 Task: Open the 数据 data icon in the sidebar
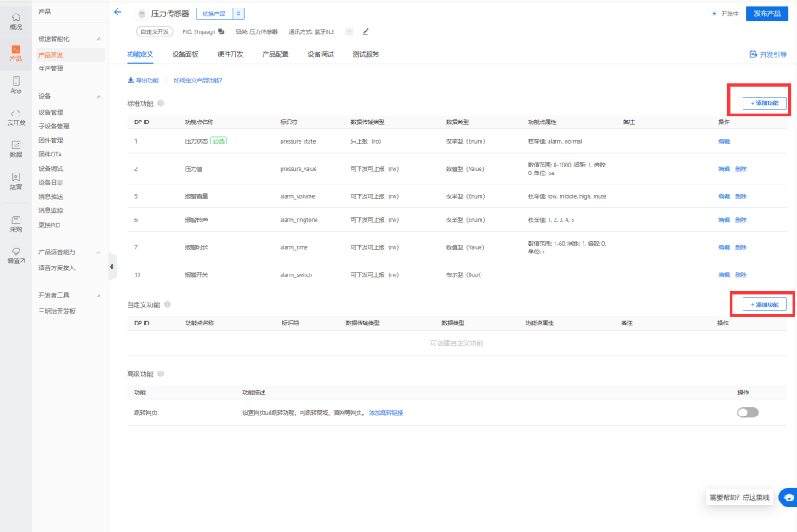16,150
